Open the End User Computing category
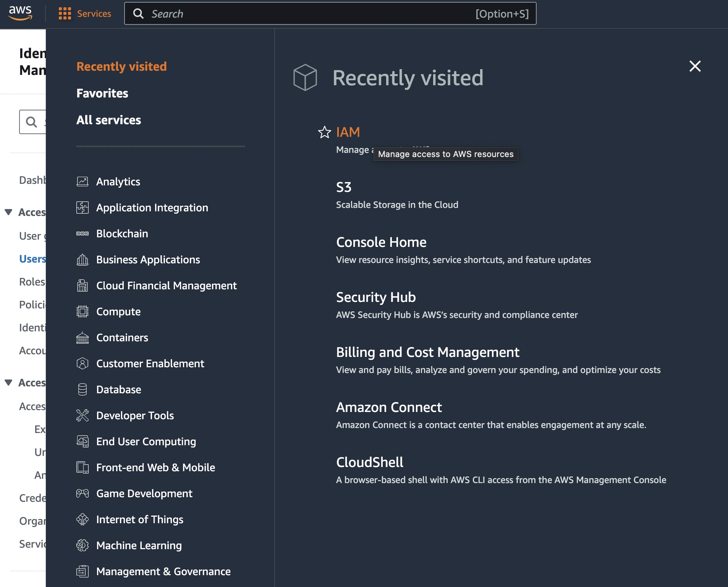Screen dimensions: 728x587 pos(146,441)
